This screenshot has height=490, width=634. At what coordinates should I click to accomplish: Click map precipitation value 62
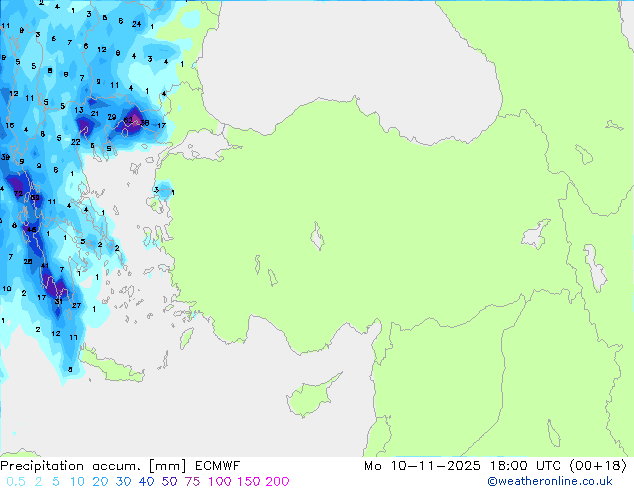click(128, 120)
